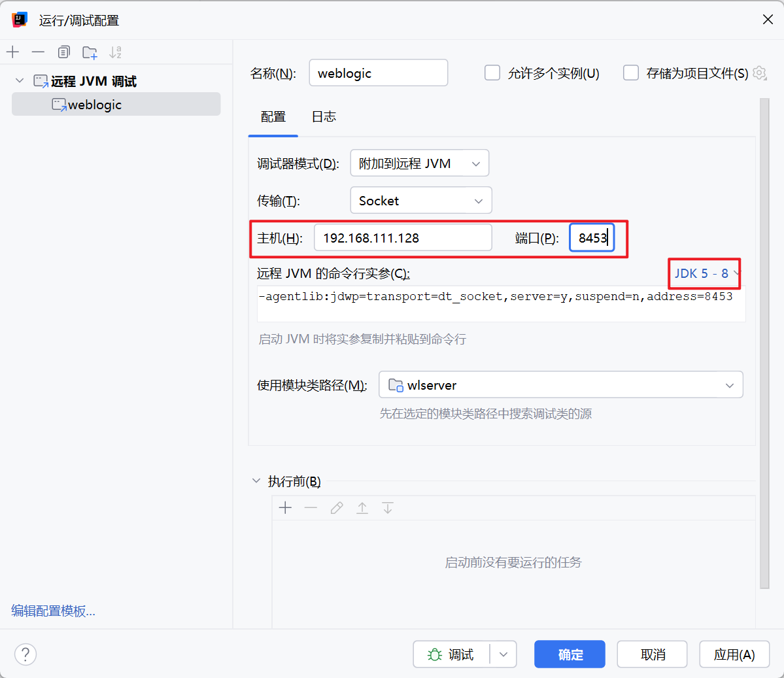Image resolution: width=784 pixels, height=678 pixels.
Task: Enable allow multiple instances checkbox
Action: pyautogui.click(x=492, y=73)
